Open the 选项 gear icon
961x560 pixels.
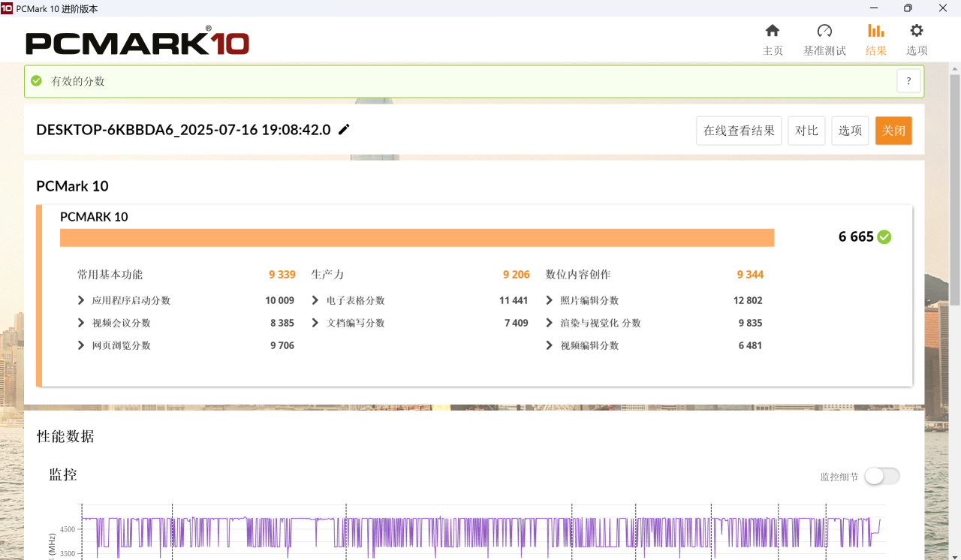[917, 31]
